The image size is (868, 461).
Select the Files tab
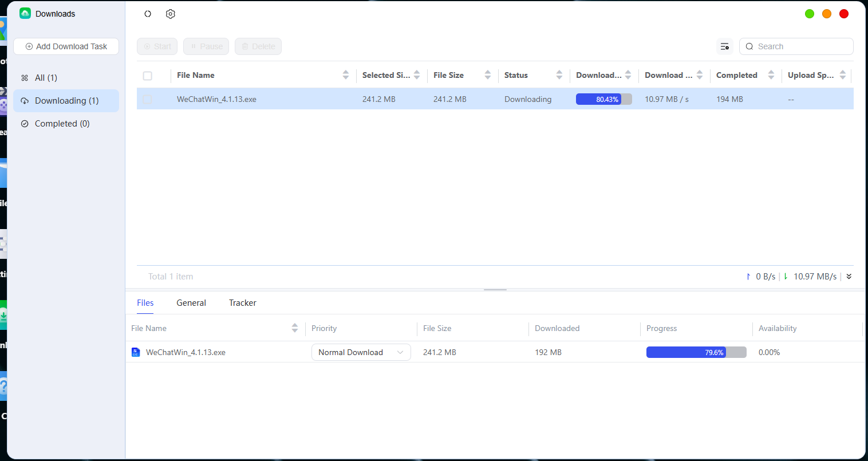(x=145, y=303)
